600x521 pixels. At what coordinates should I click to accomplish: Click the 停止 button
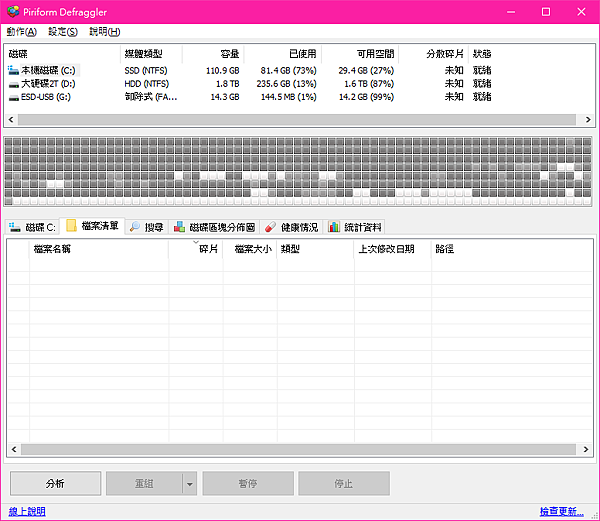344,484
